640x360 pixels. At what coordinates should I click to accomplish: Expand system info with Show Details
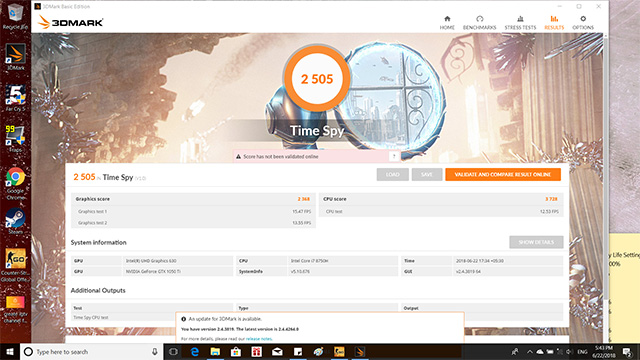coord(536,242)
